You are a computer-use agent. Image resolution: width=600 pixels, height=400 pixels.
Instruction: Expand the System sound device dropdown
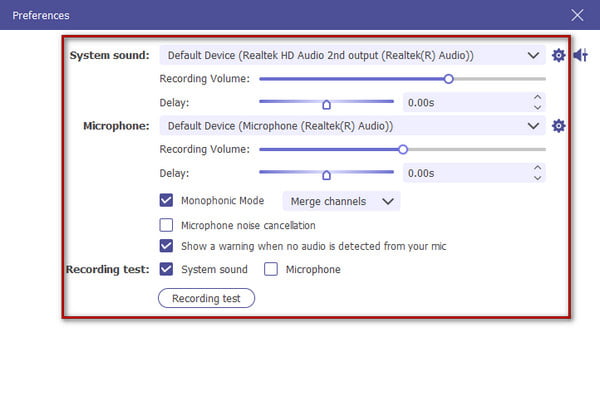coord(352,56)
